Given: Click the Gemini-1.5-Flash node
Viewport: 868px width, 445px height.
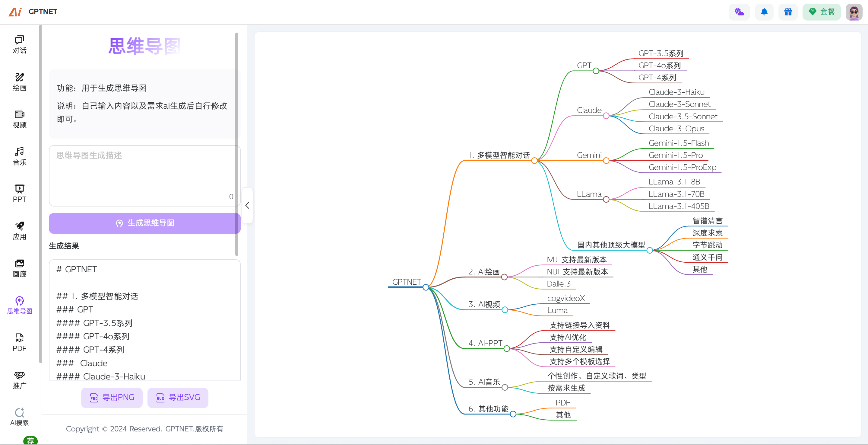Looking at the screenshot, I should [x=679, y=143].
